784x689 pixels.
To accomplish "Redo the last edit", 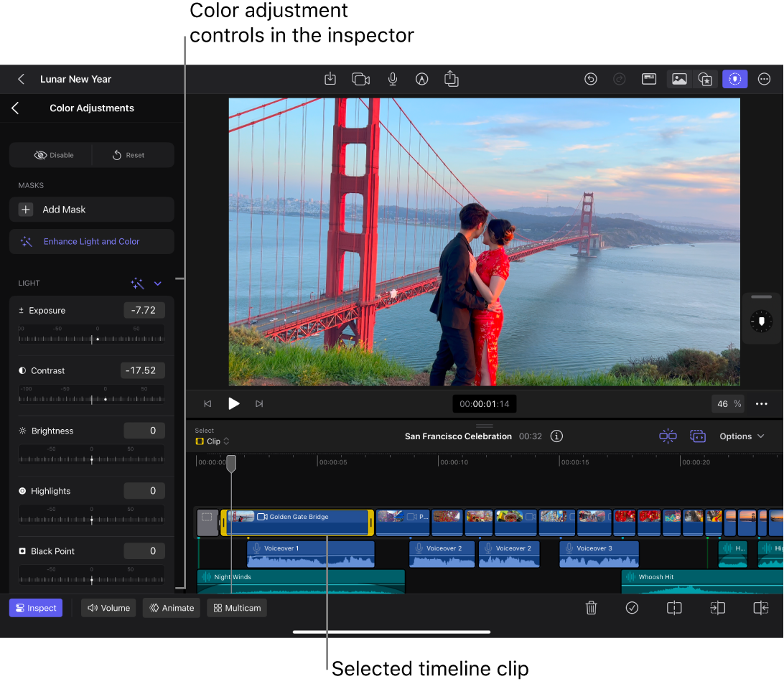I will click(x=619, y=79).
